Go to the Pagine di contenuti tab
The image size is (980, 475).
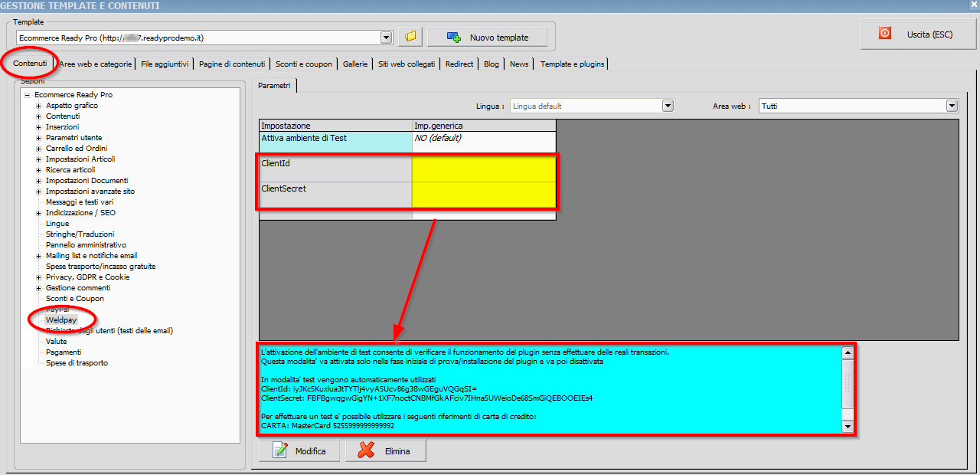[232, 64]
